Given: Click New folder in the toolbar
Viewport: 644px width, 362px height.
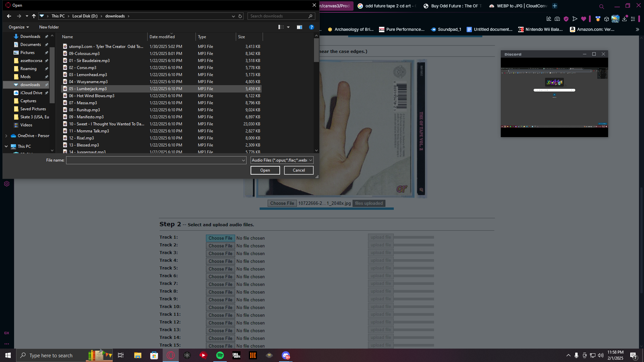Looking at the screenshot, I should 49,27.
